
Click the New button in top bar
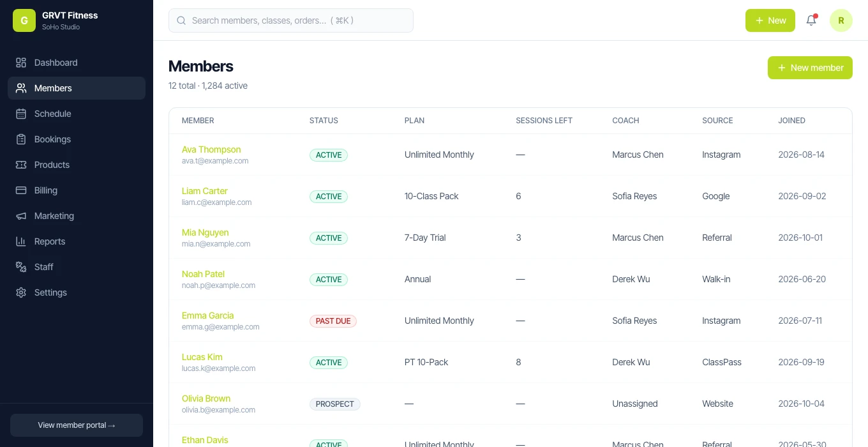pos(770,20)
